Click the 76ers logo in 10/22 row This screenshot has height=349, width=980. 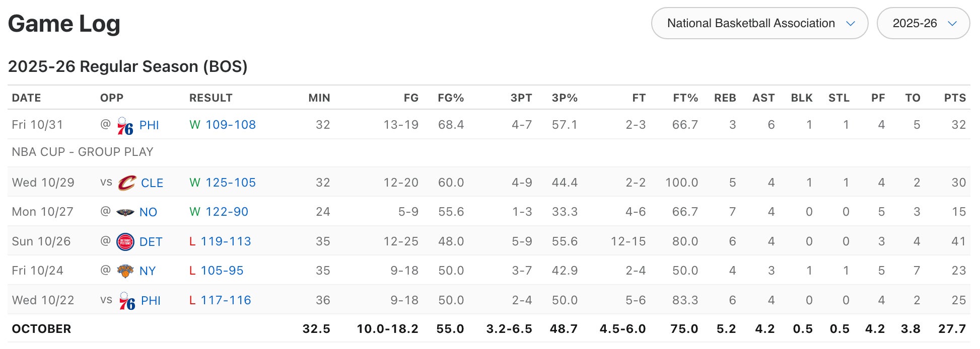click(x=127, y=301)
